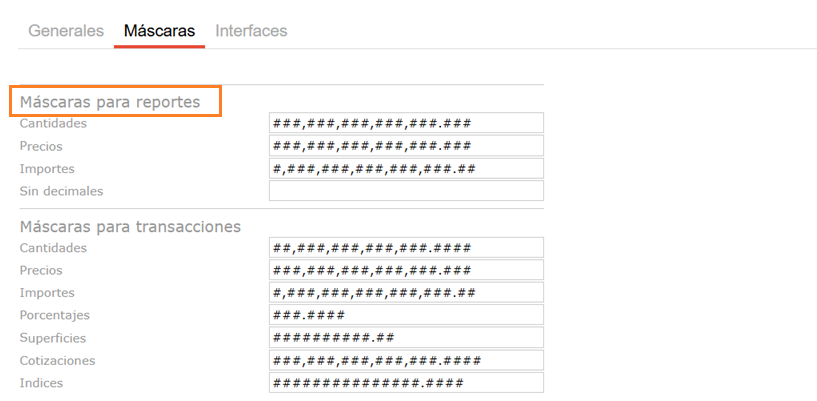Viewport: 817px width, 401px height.
Task: Select the Máscaras tab
Action: [159, 31]
